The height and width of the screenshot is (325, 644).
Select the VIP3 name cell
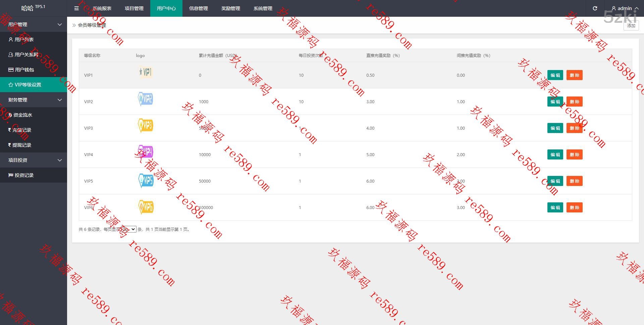(88, 128)
